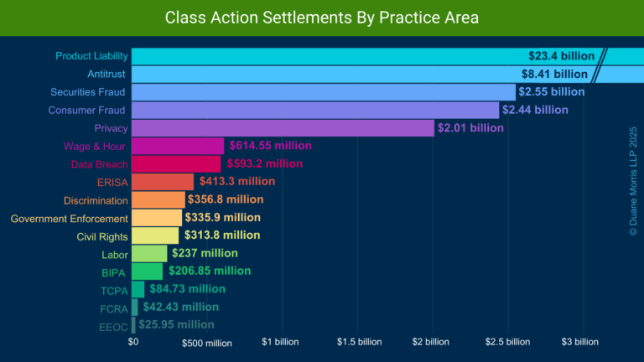Screen dimensions: 644x362
Task: Click the $84.73 million TCPA value
Action: (x=188, y=289)
